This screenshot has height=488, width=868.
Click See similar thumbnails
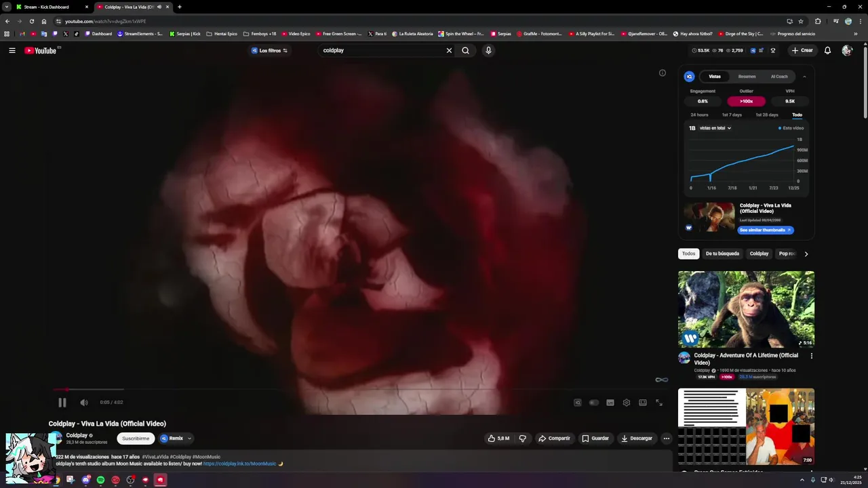click(x=766, y=230)
